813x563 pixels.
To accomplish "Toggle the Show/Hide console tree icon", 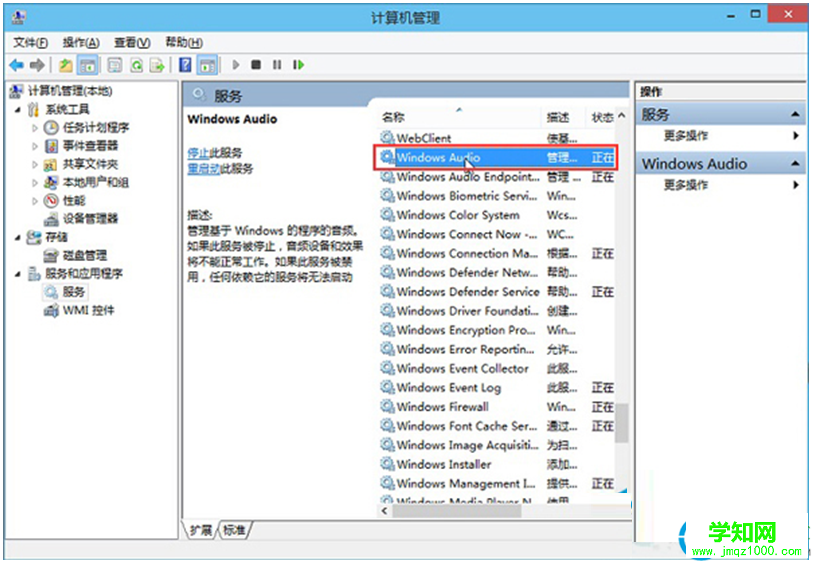I will (x=88, y=65).
